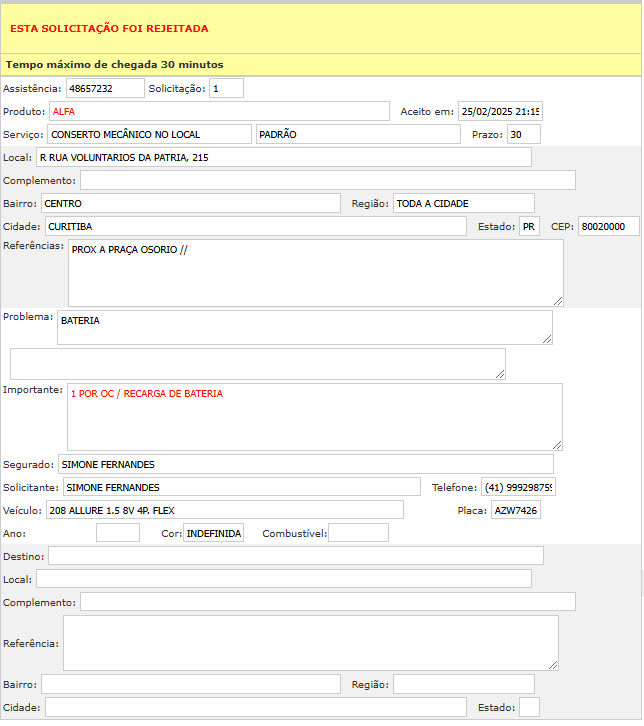Click the Serviço field CONSERTO MECÂNICO NO LOCAL
This screenshot has width=644, height=726.
coord(149,134)
